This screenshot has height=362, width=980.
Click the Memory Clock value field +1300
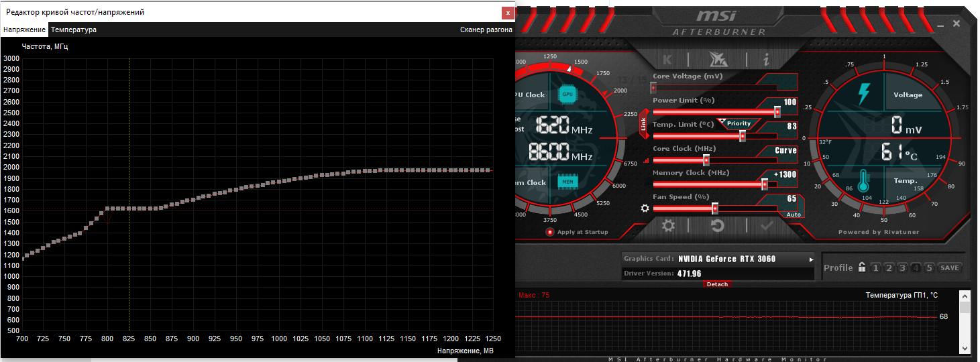point(785,174)
